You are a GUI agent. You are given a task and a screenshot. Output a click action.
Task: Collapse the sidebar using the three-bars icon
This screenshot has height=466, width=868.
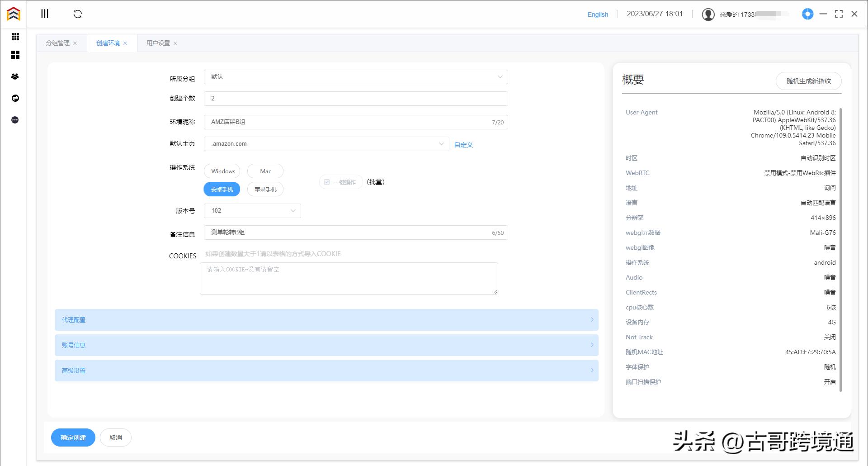pyautogui.click(x=45, y=14)
